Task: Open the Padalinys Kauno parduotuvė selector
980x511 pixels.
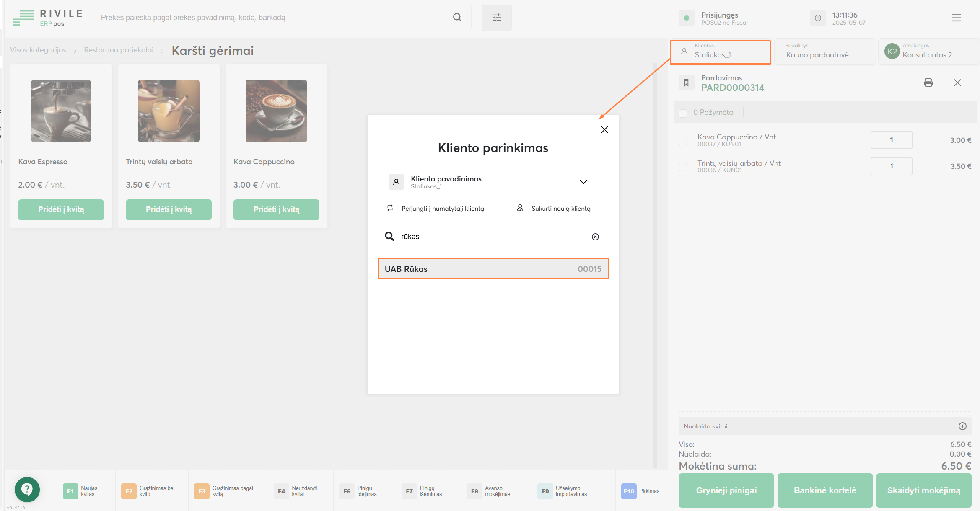Action: point(824,52)
